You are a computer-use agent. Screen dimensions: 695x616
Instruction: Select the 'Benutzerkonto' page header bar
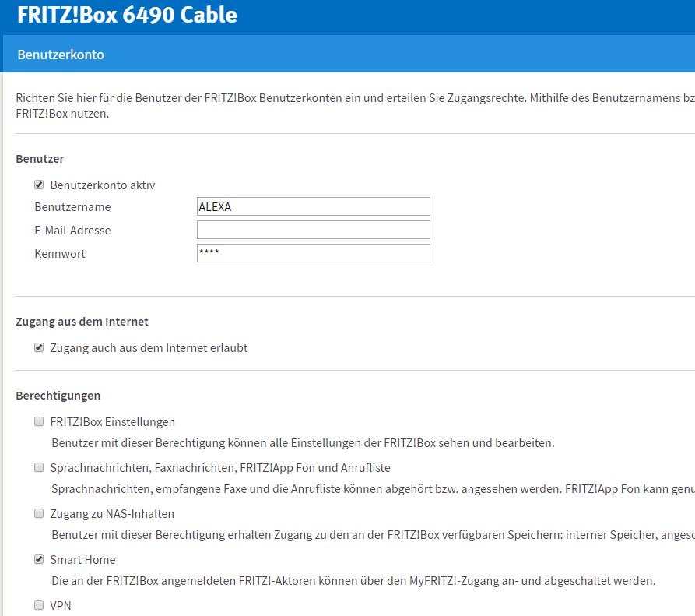[347, 55]
